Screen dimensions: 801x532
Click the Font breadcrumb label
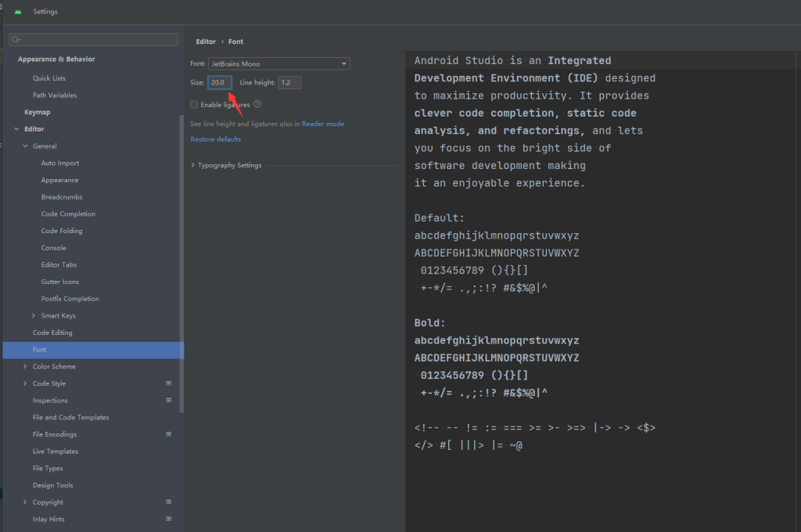pos(235,41)
